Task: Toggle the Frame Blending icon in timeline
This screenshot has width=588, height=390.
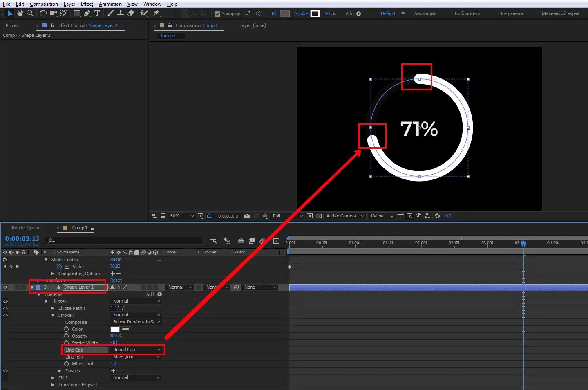Action: tap(252, 241)
